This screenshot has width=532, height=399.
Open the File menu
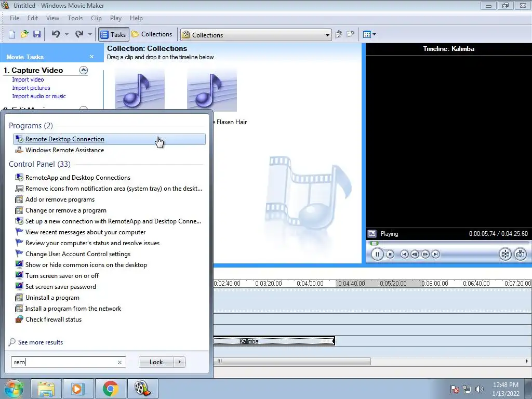click(x=15, y=18)
